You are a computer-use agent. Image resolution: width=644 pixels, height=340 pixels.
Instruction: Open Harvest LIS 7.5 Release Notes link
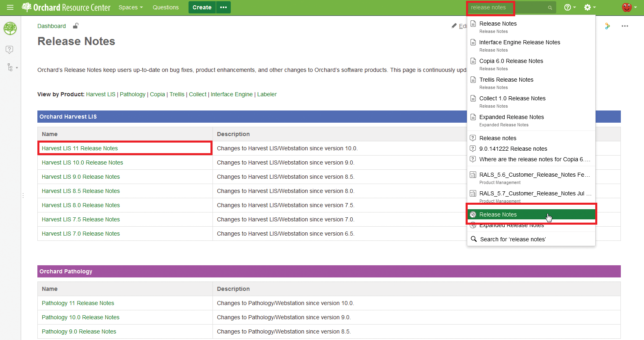click(81, 219)
